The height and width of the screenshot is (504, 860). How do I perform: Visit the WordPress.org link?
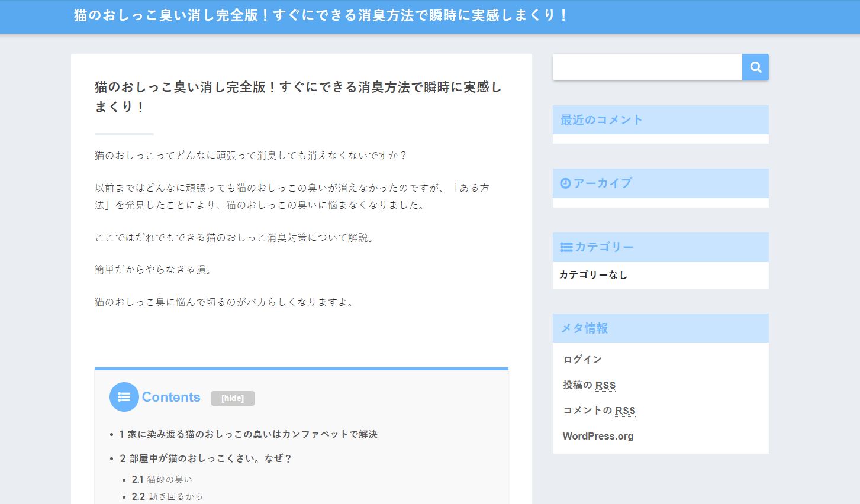click(x=598, y=436)
